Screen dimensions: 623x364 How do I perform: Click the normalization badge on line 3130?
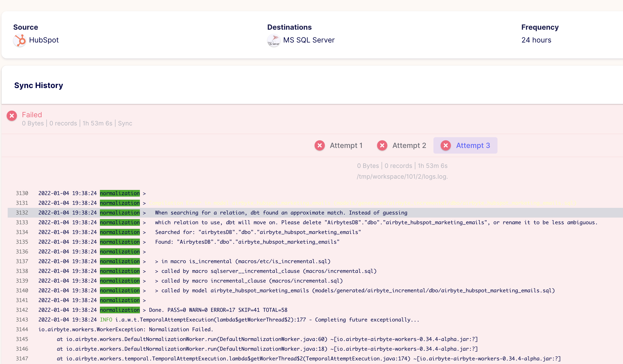(x=119, y=194)
